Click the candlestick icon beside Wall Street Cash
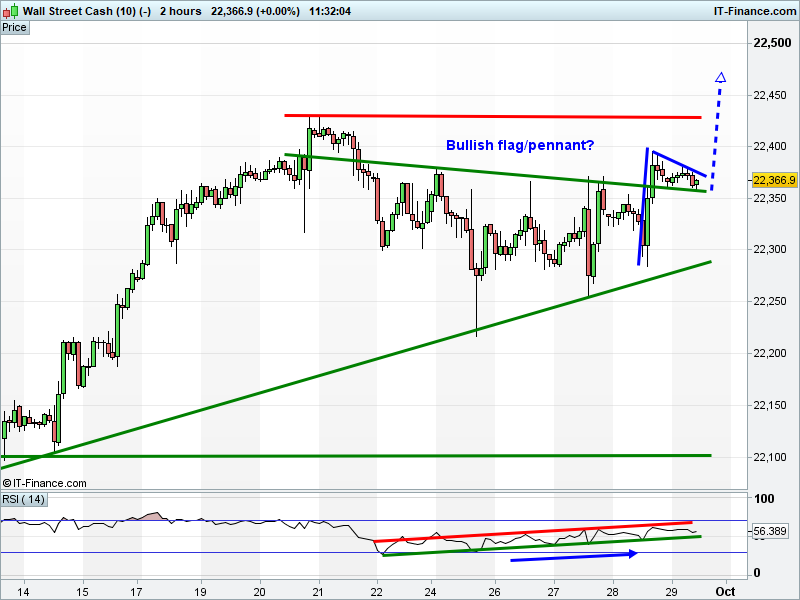 click(x=11, y=11)
